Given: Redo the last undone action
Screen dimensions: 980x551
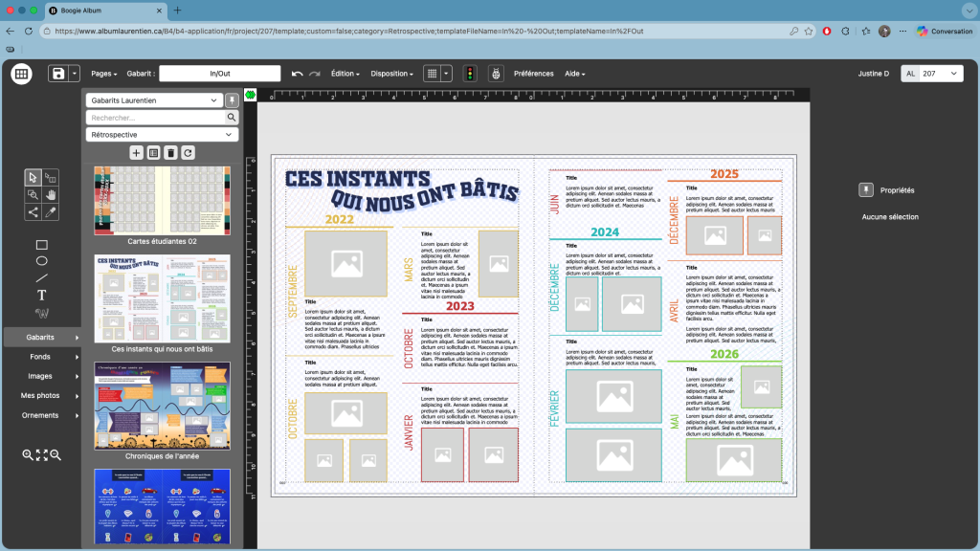Looking at the screenshot, I should pyautogui.click(x=314, y=74).
